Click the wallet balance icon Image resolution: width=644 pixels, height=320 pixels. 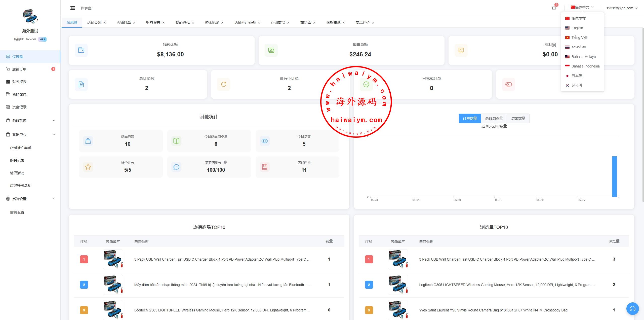coord(81,50)
